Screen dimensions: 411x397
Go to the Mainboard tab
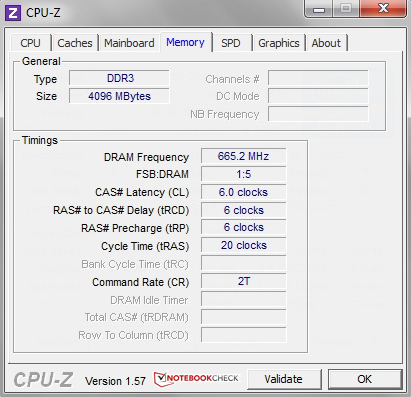point(129,43)
